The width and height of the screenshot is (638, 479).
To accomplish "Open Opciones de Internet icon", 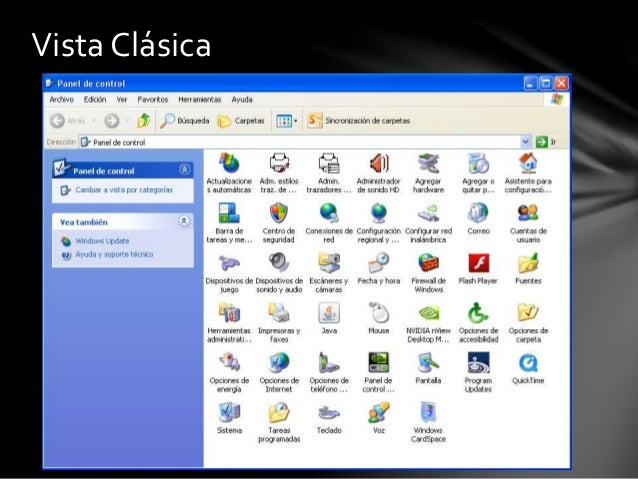I will tap(279, 363).
